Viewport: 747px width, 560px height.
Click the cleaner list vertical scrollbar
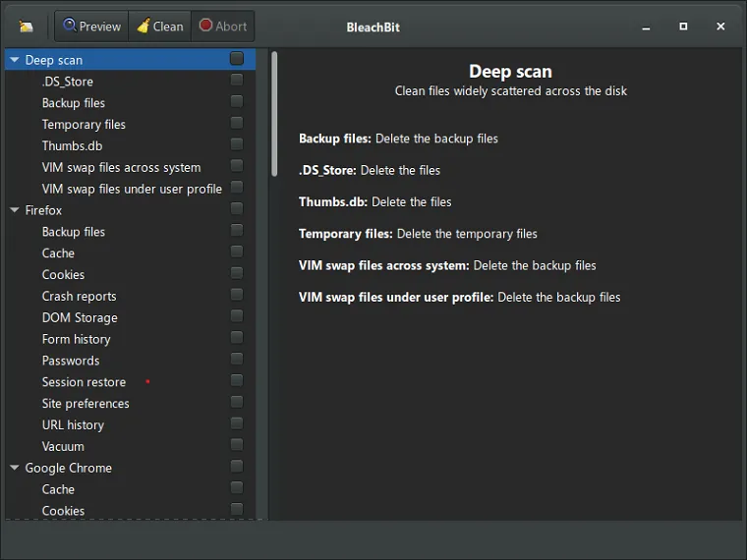click(274, 114)
